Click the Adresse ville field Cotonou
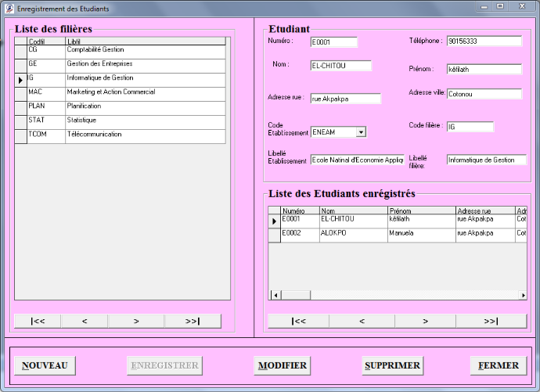540x392 pixels. pyautogui.click(x=484, y=94)
